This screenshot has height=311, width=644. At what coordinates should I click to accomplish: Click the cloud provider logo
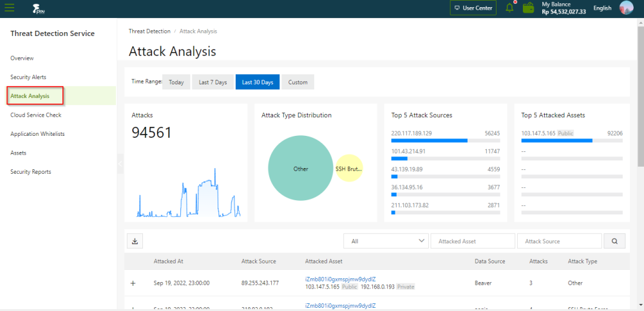tap(38, 8)
